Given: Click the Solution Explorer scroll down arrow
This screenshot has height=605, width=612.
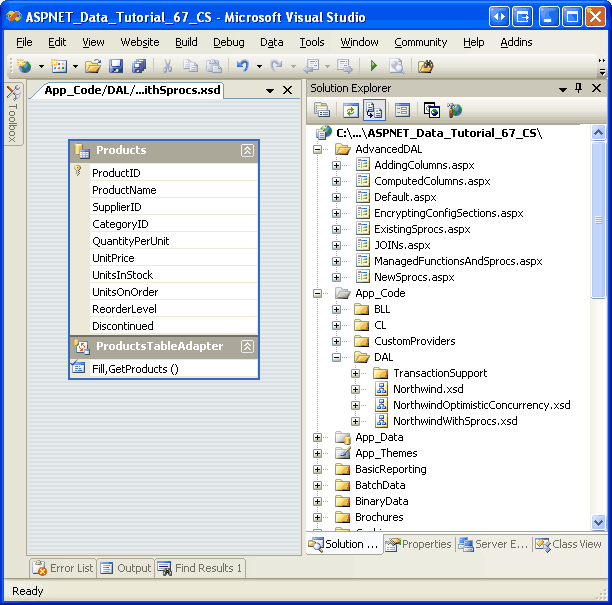Looking at the screenshot, I should click(x=598, y=522).
